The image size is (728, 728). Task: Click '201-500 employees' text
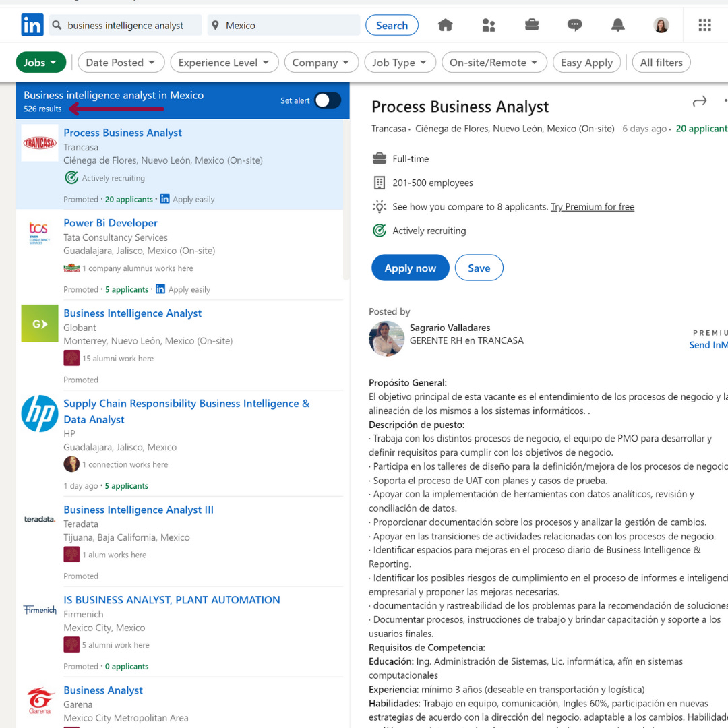(x=432, y=183)
